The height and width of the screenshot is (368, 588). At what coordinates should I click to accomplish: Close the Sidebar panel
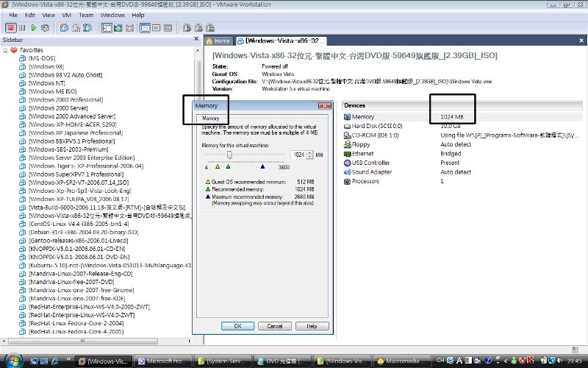click(x=196, y=39)
